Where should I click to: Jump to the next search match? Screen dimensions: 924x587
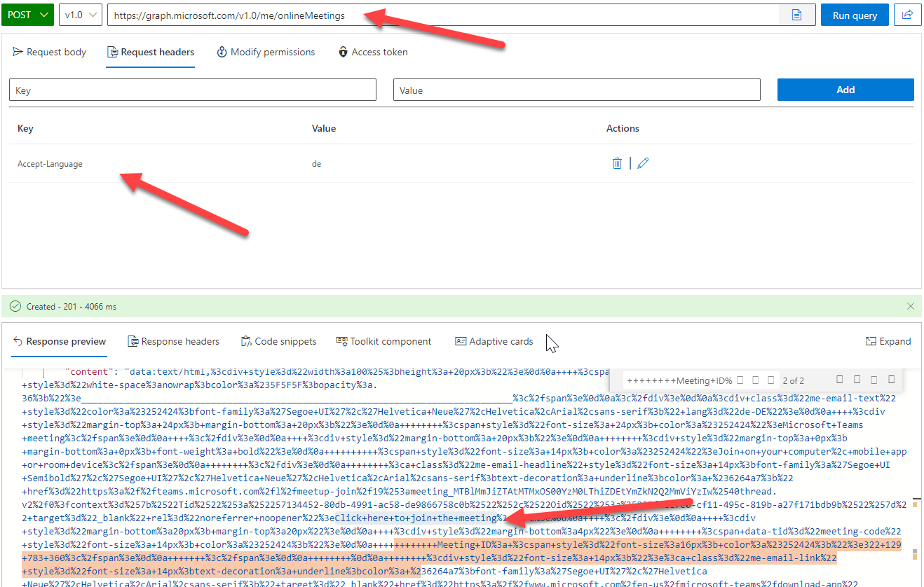pyautogui.click(x=858, y=379)
